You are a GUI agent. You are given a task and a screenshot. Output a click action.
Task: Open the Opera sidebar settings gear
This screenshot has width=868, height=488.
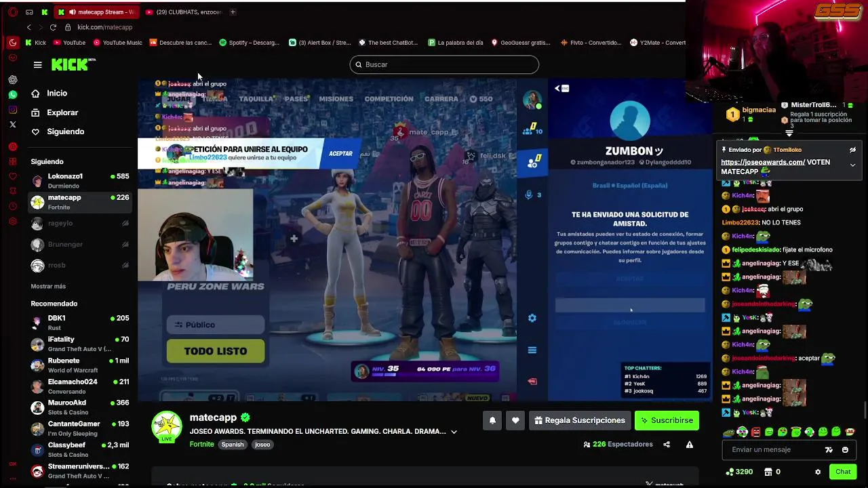point(13,222)
